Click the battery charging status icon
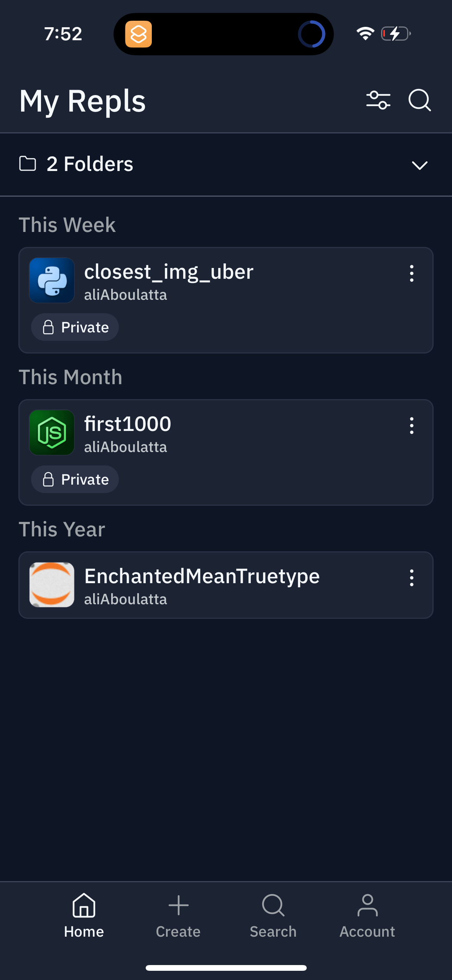The image size is (452, 980). [396, 34]
